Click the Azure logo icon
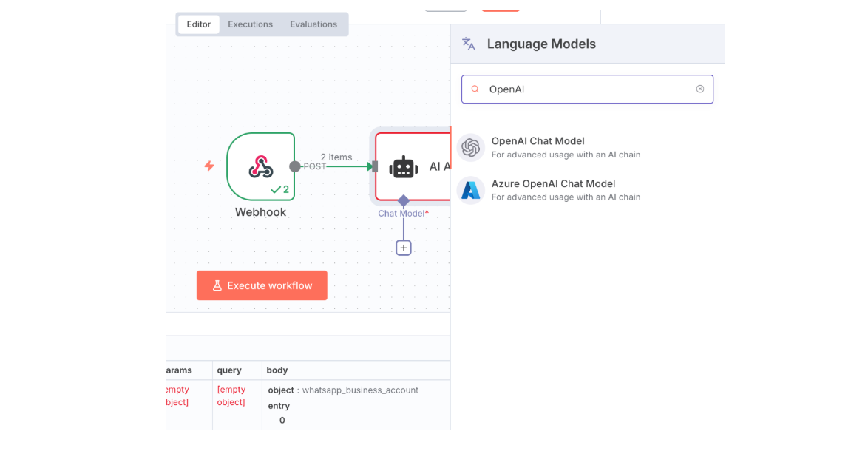The image size is (868, 451). pos(471,191)
